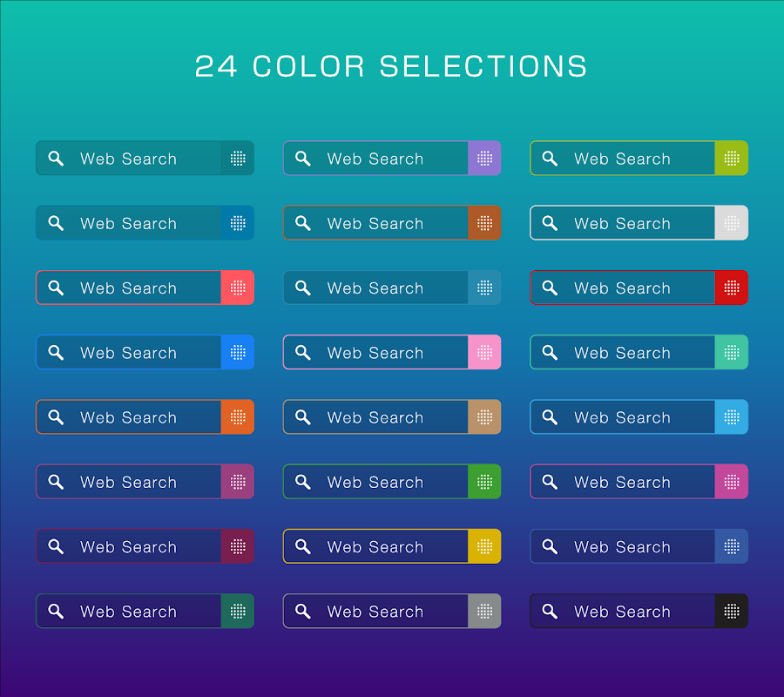Select the coral salmon grid button
The height and width of the screenshot is (697, 784).
(238, 288)
